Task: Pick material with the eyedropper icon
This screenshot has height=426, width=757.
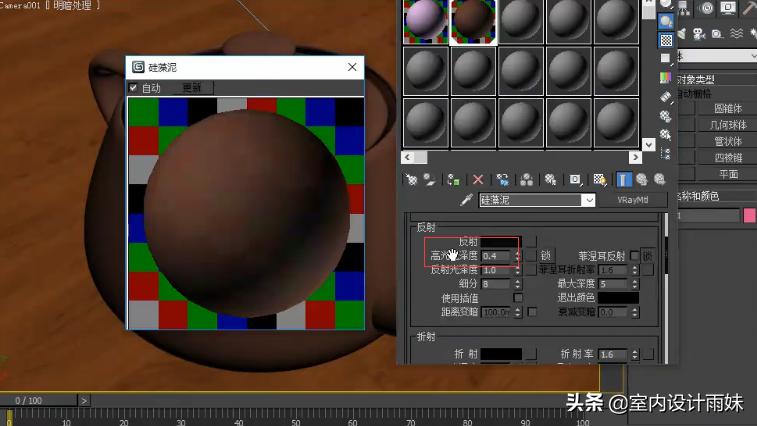Action: pos(466,200)
